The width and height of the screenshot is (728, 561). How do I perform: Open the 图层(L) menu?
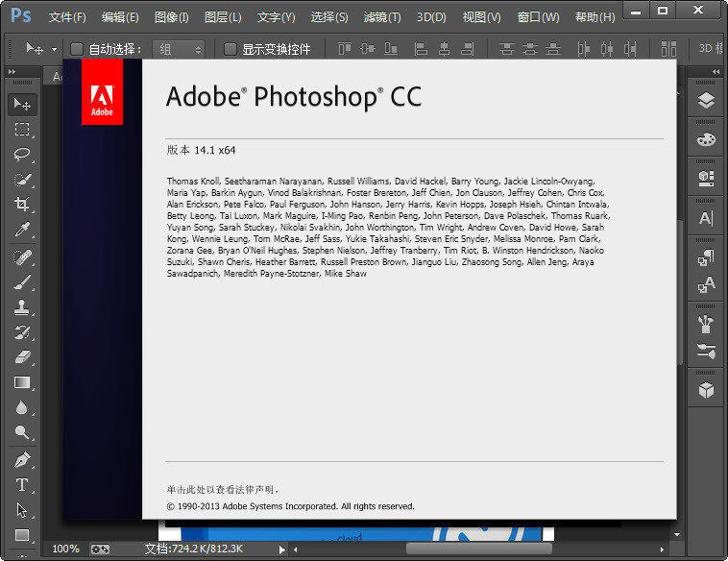223,17
